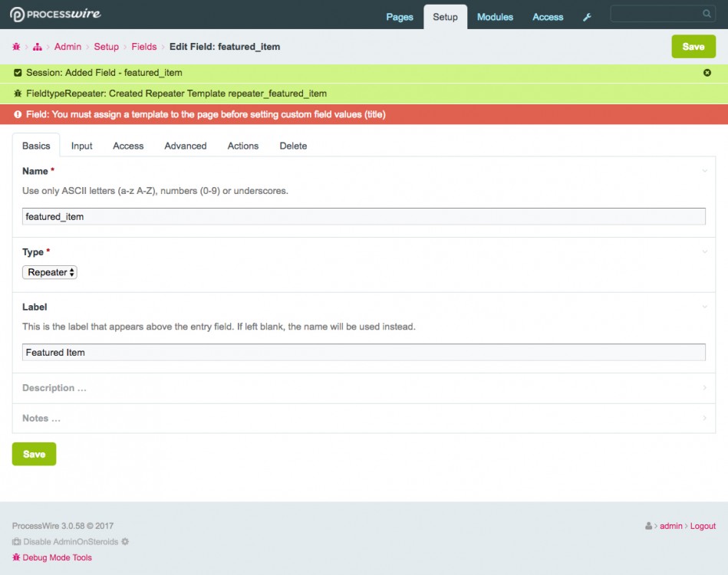Click the user profile icon in footer
Screen dimensions: 728x575
click(649, 526)
